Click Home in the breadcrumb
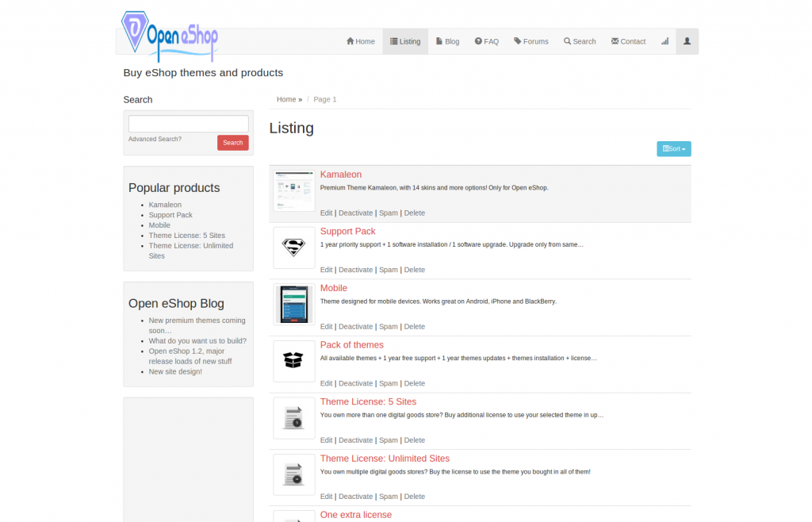Screen dimensions: 812x522 click(286, 99)
